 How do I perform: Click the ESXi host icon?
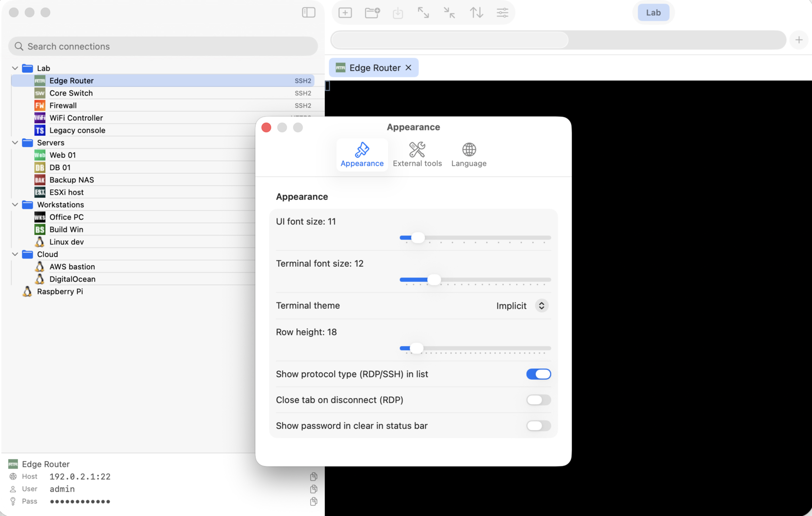40,192
